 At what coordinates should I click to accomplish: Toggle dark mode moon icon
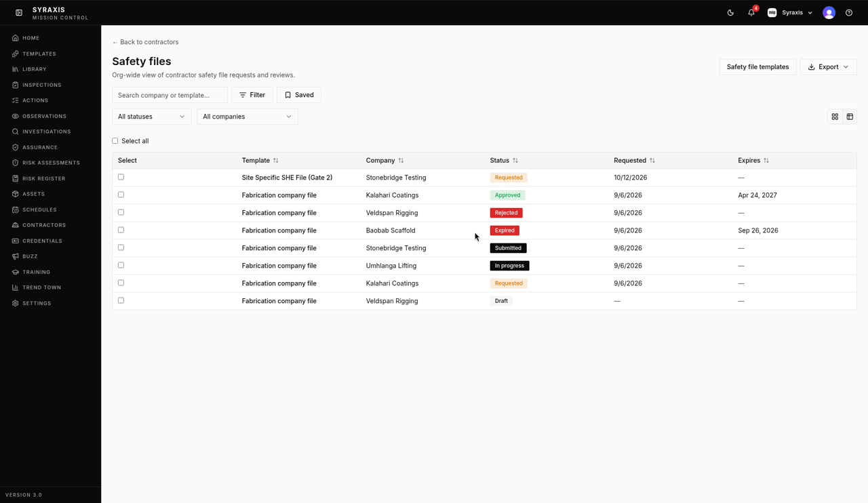730,13
